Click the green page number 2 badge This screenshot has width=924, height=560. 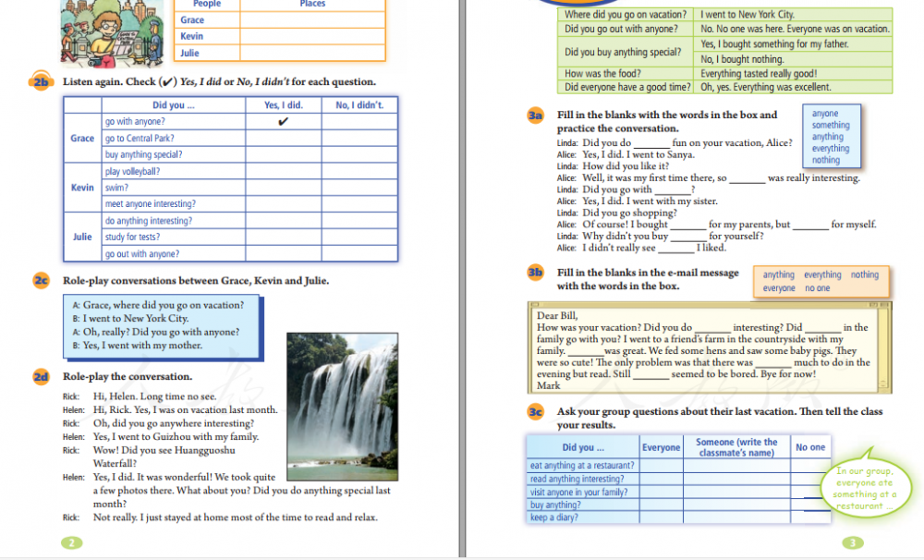[x=72, y=543]
